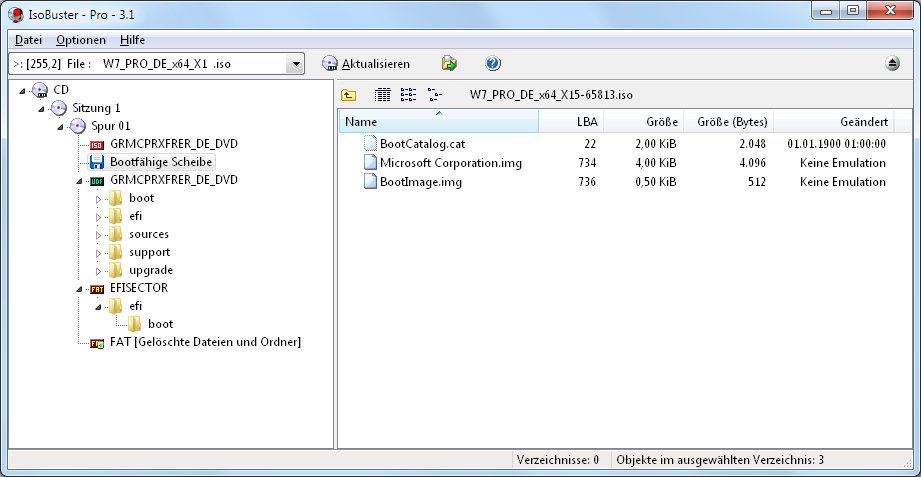Click the upgrade folder icon
This screenshot has width=921, height=477.
tap(116, 270)
